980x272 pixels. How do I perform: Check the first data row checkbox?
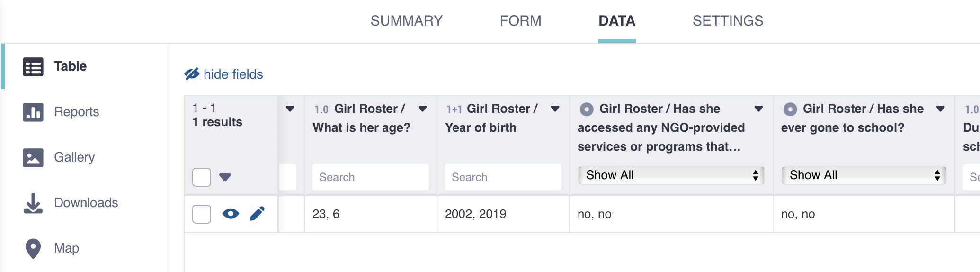point(202,214)
